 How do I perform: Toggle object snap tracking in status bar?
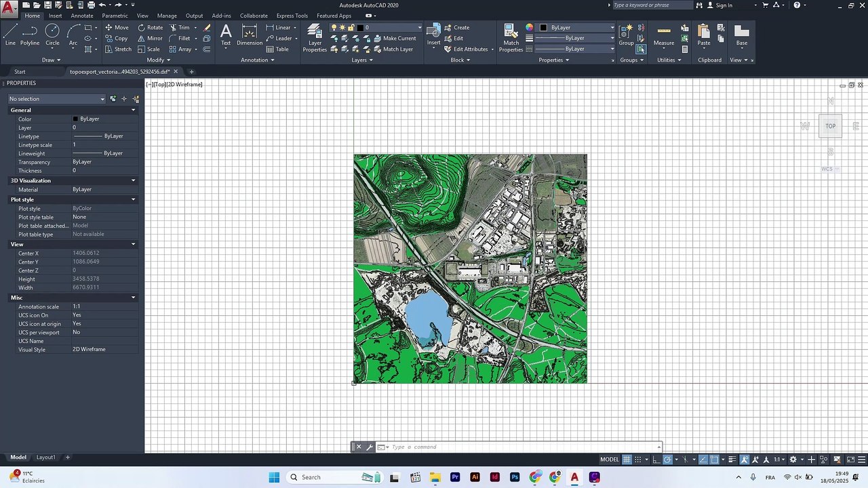pos(703,460)
